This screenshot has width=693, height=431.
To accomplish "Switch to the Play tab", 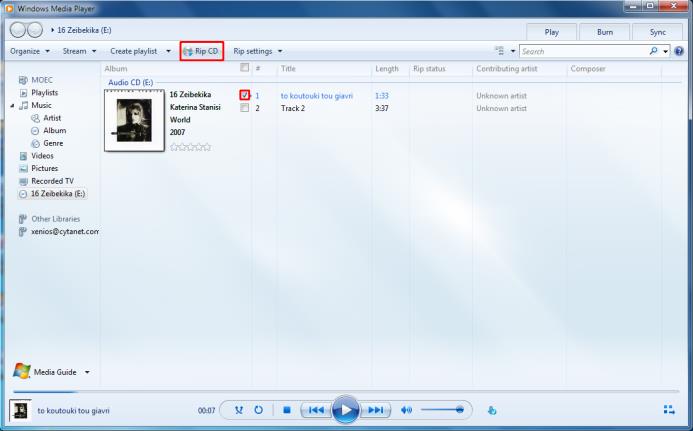I will coord(552,32).
